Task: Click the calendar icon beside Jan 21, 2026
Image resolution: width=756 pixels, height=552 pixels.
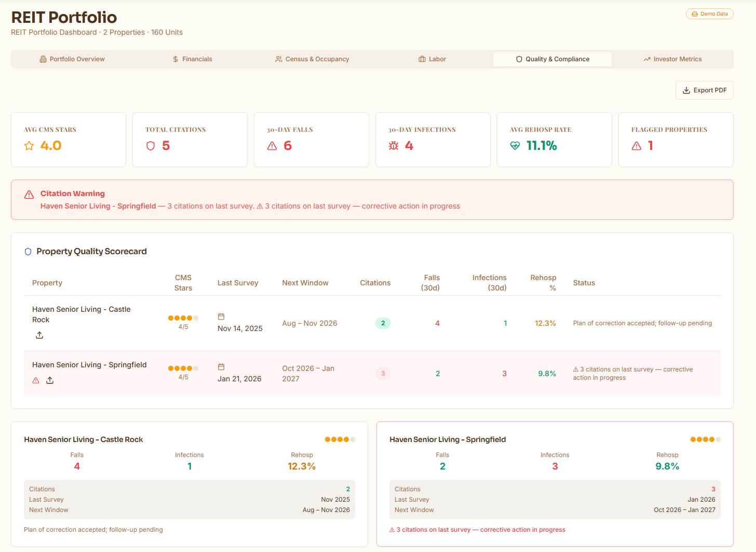Action: pyautogui.click(x=222, y=366)
